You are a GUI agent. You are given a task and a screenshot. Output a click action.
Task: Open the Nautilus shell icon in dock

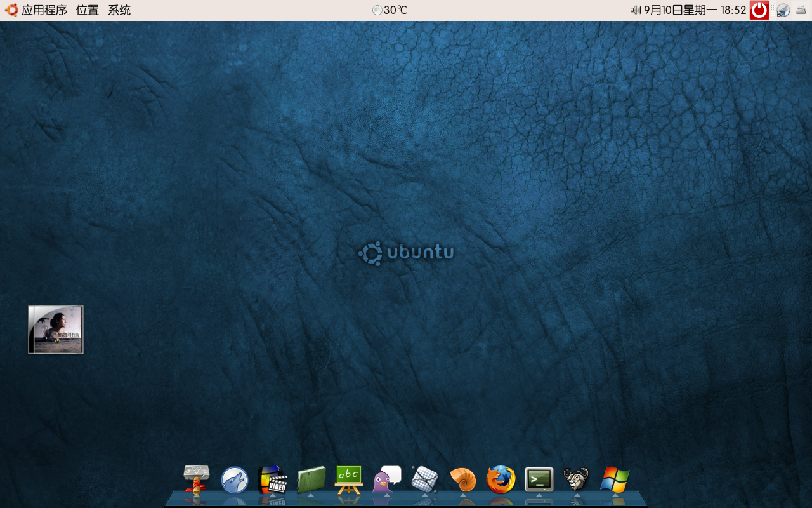tap(463, 480)
